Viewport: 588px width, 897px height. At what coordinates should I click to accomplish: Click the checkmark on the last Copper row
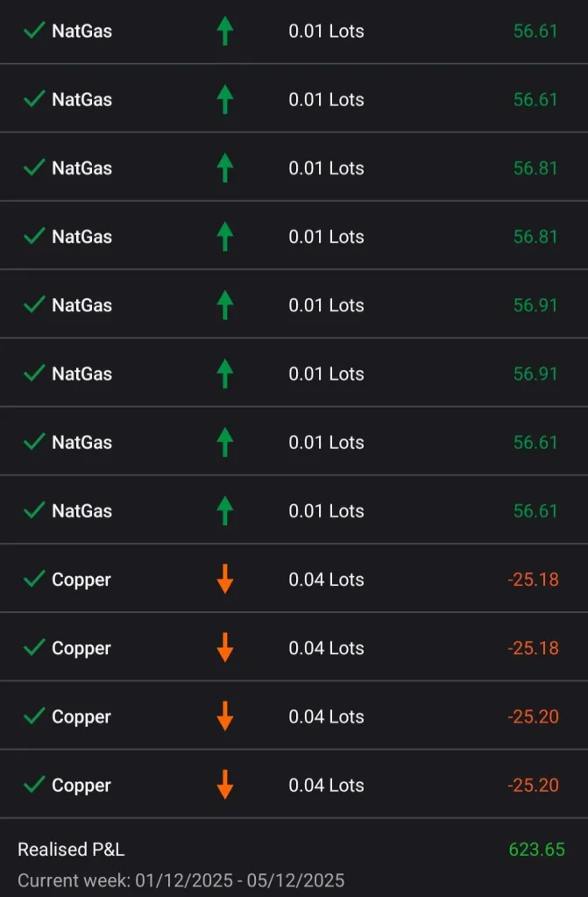point(34,785)
